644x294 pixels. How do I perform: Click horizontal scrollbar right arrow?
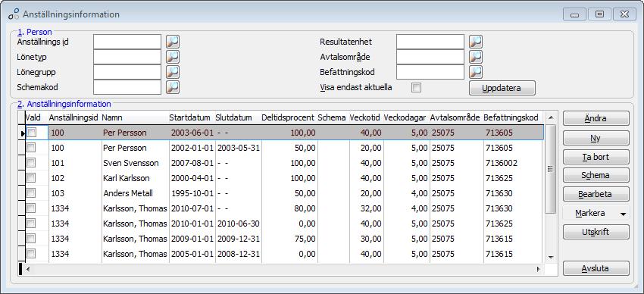coord(538,269)
